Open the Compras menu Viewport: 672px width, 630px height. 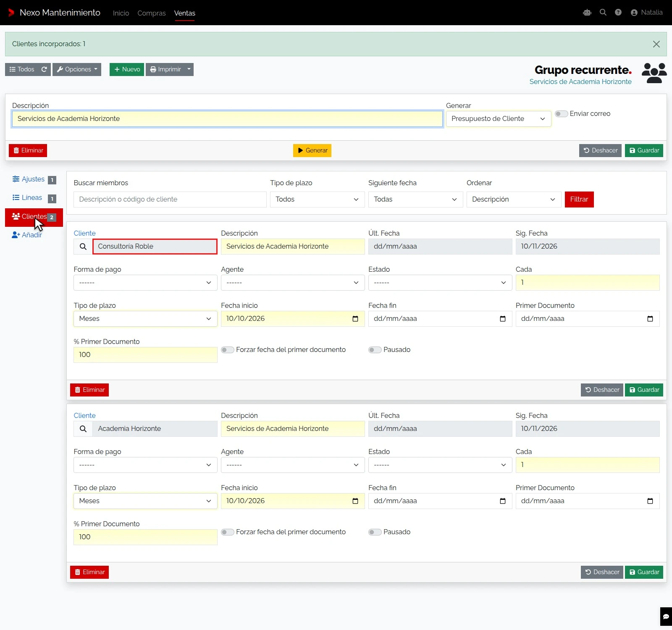coord(152,13)
